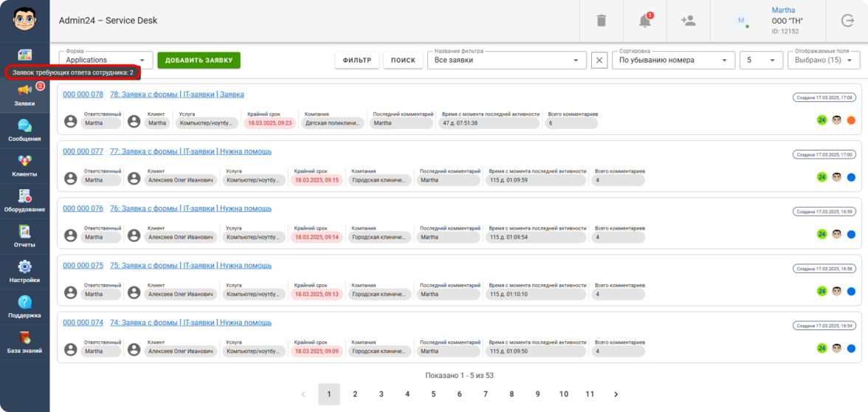This screenshot has width=868, height=412.
Task: Open Настройки in sidebar
Action: click(x=24, y=272)
